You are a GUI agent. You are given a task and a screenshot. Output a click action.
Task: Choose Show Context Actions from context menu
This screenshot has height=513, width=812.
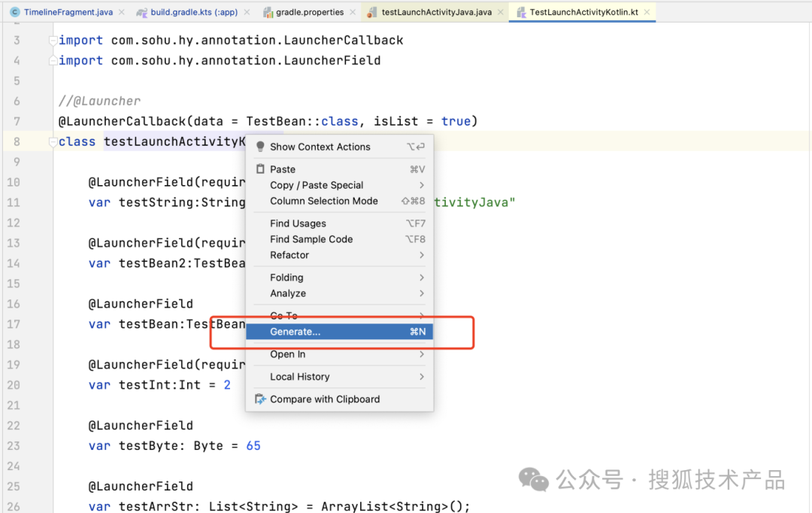coord(340,147)
